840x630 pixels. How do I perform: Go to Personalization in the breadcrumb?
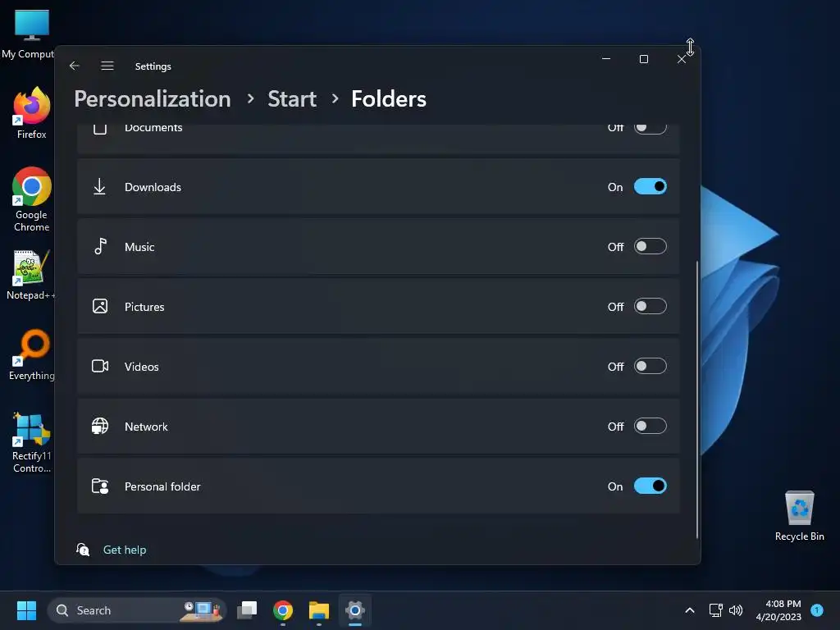(153, 99)
